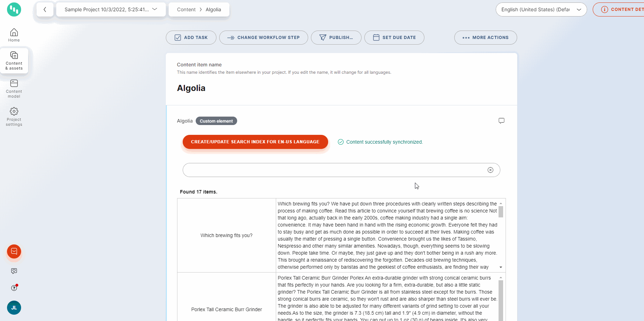Open the feedback message icon

click(14, 271)
